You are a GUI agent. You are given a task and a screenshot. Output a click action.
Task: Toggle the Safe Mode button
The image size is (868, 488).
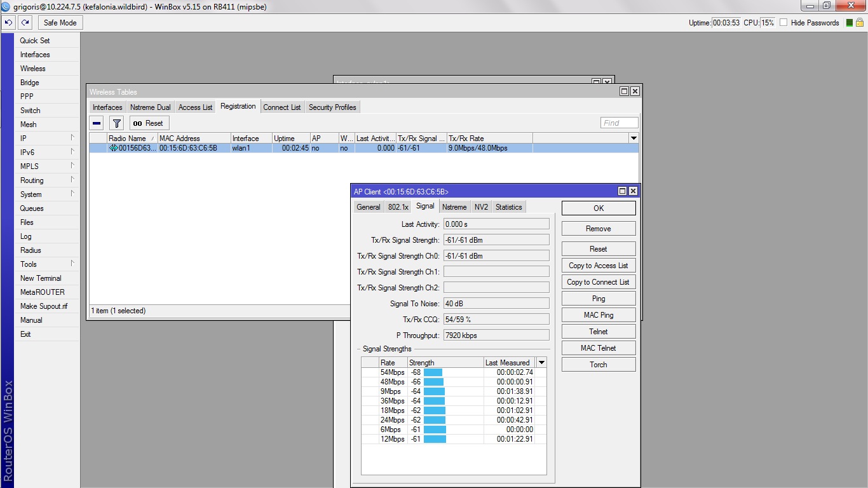click(x=60, y=22)
